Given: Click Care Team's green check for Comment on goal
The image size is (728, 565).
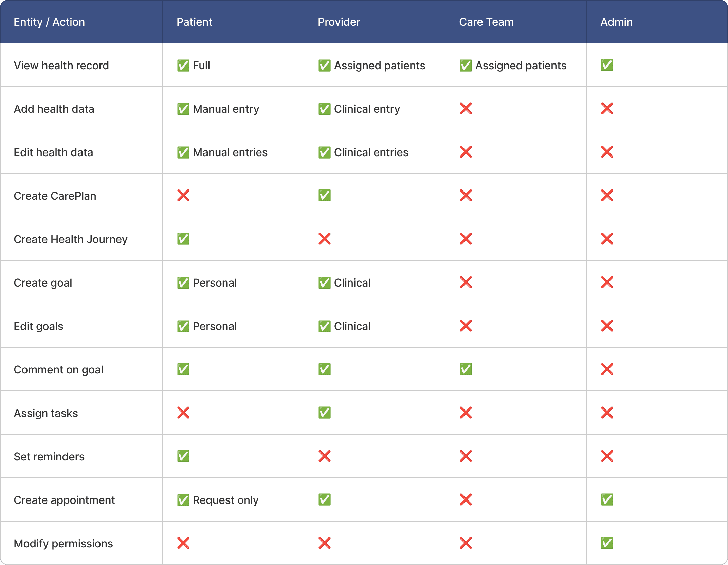Looking at the screenshot, I should pos(466,369).
